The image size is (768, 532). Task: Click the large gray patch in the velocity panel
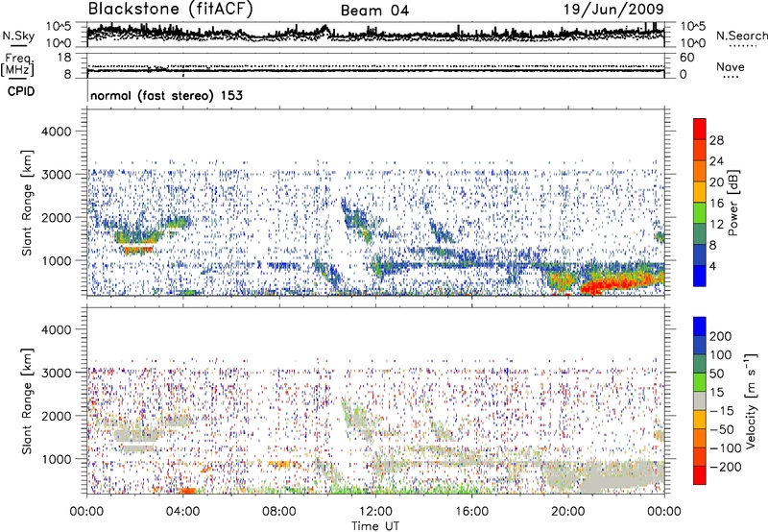click(622, 476)
